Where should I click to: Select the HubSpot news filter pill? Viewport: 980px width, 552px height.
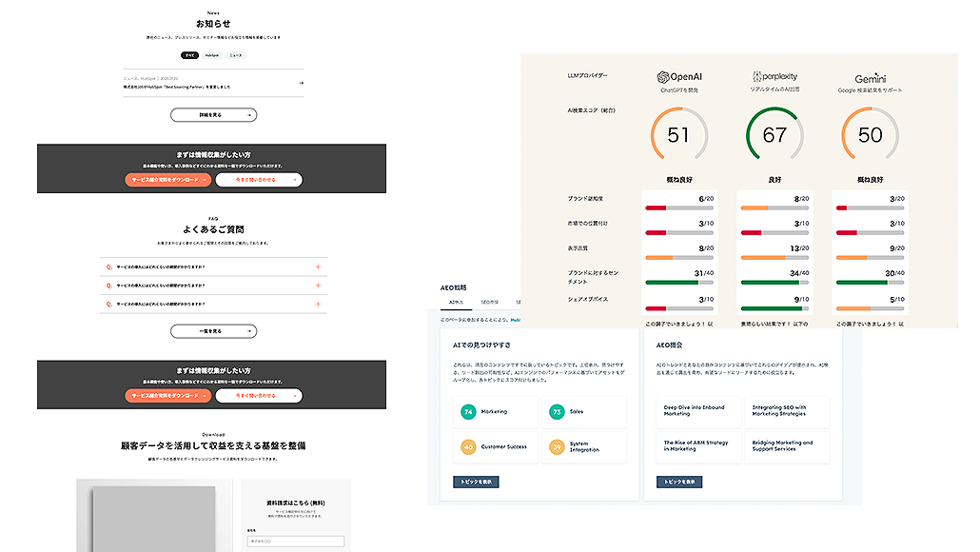tap(212, 55)
